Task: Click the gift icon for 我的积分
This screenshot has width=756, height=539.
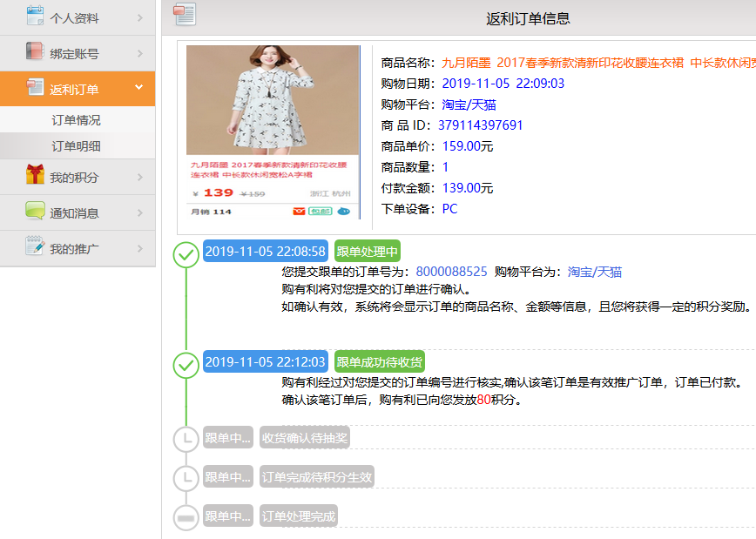Action: 35,176
